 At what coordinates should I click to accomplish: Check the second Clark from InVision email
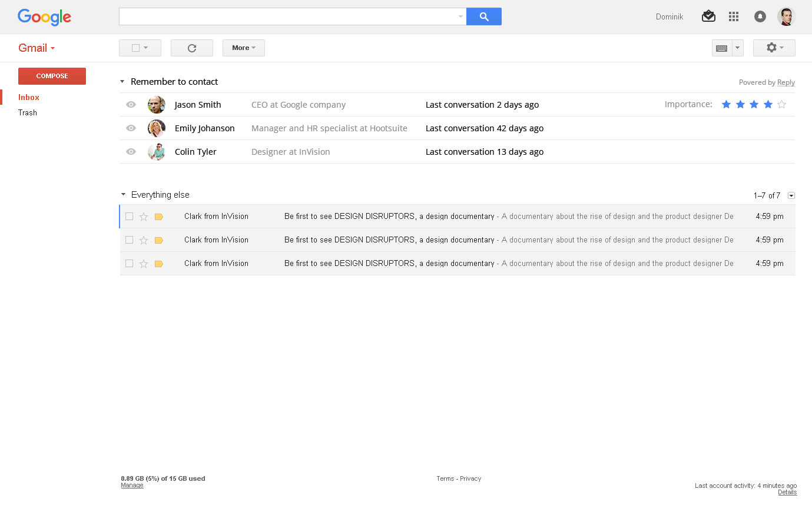pos(130,240)
